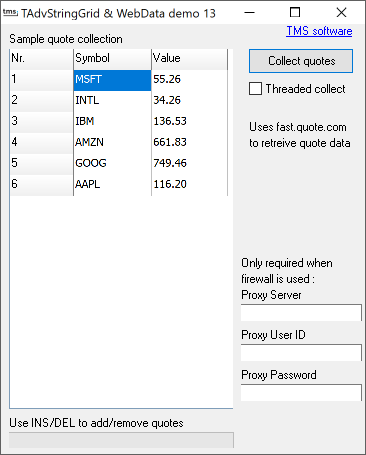Screen dimensions: 366x455
Task: Select the IBM symbol cell
Action: coord(112,122)
